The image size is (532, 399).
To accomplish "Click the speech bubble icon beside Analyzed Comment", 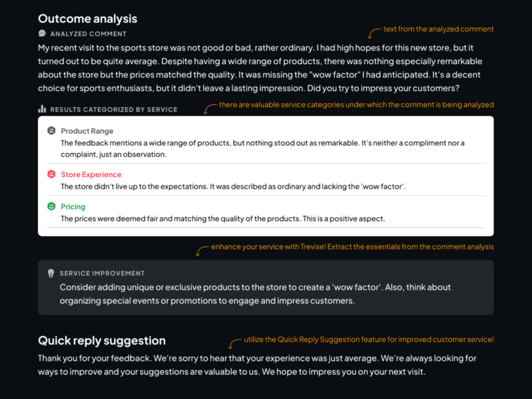I will 42,34.
